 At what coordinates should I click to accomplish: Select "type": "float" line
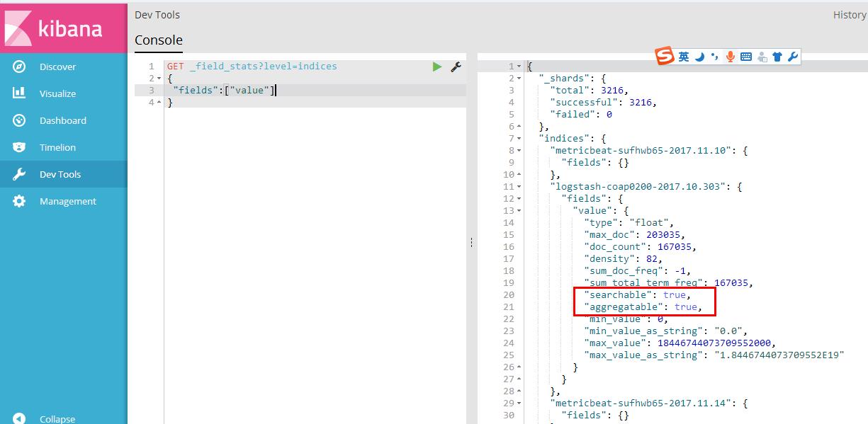point(629,223)
